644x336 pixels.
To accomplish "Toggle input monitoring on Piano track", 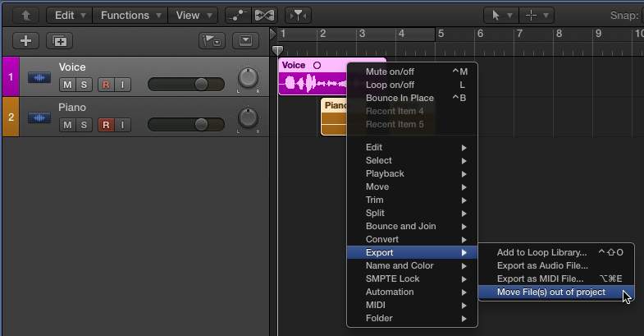I will 122,125.
